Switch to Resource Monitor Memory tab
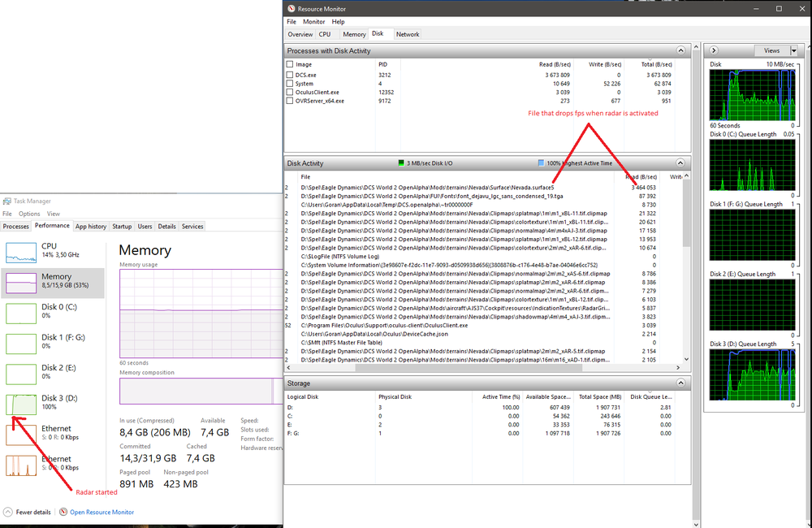The width and height of the screenshot is (812, 528). [x=354, y=34]
